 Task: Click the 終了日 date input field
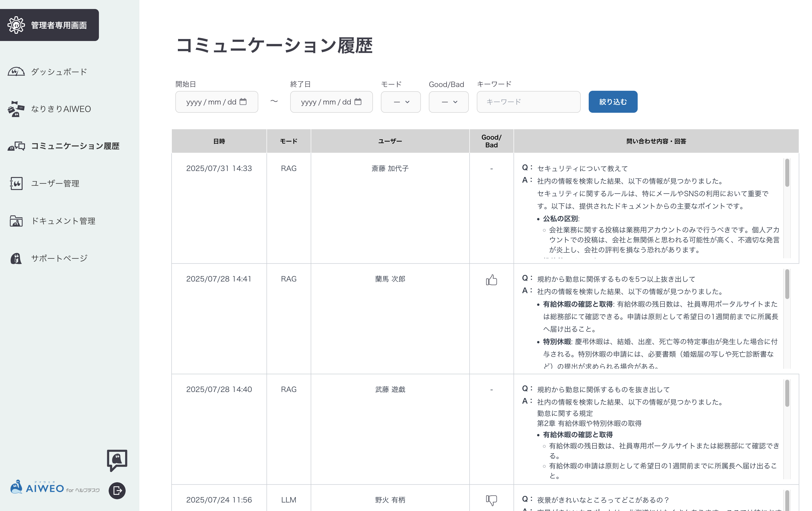(x=331, y=101)
